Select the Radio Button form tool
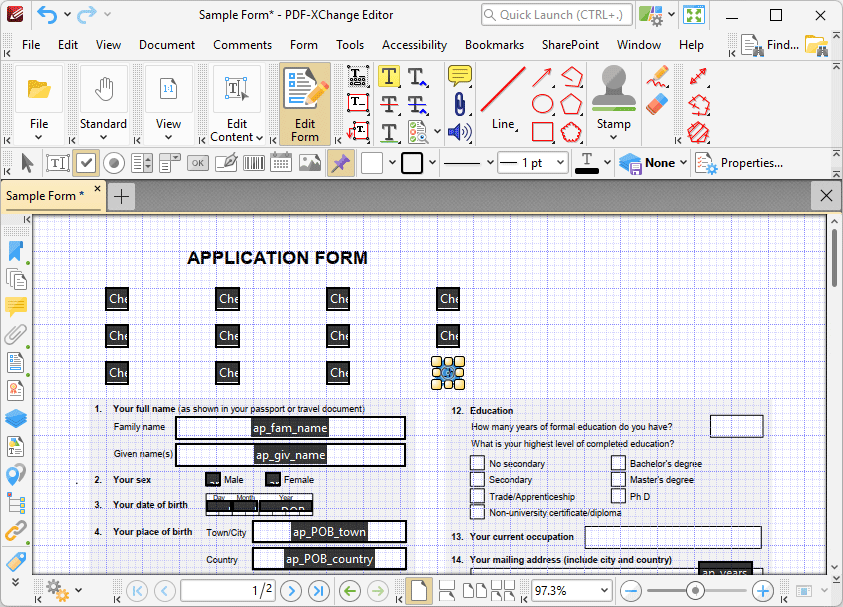Screen dimensions: 843x607 (113, 163)
